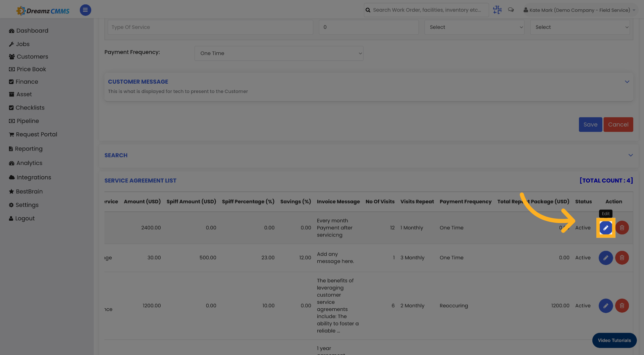This screenshot has width=644, height=355.
Task: Open Reporting section
Action: coord(25,149)
